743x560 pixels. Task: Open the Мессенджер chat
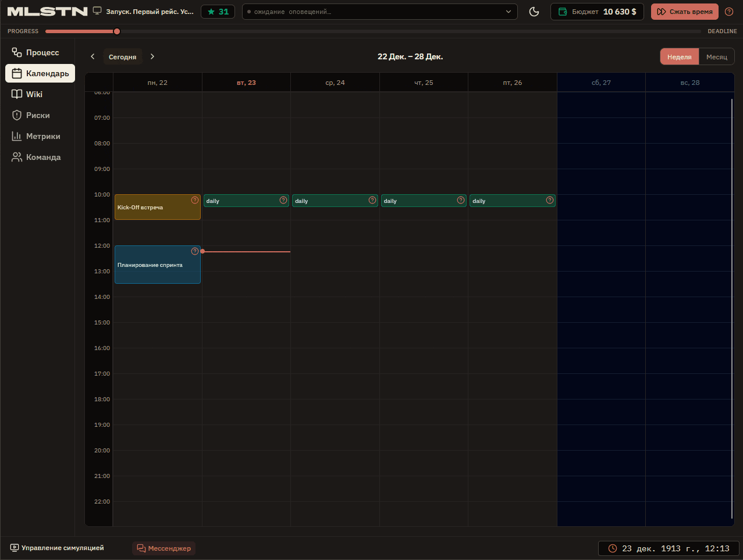(x=164, y=548)
